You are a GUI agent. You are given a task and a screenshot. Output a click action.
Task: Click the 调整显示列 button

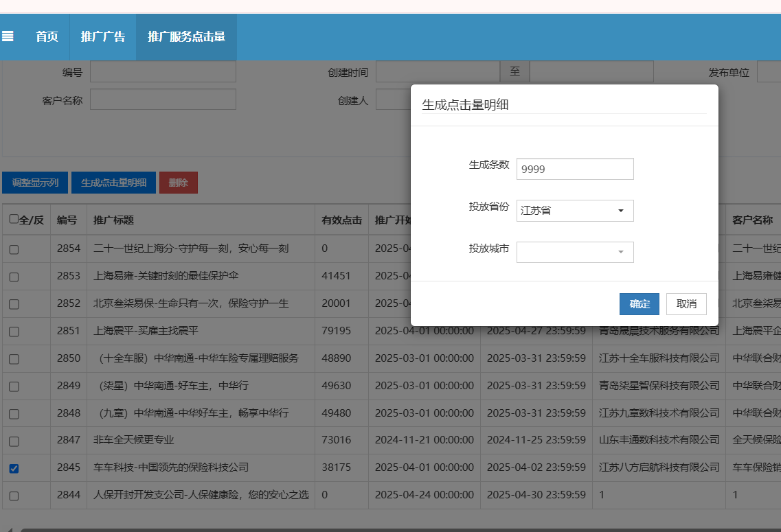pyautogui.click(x=35, y=183)
